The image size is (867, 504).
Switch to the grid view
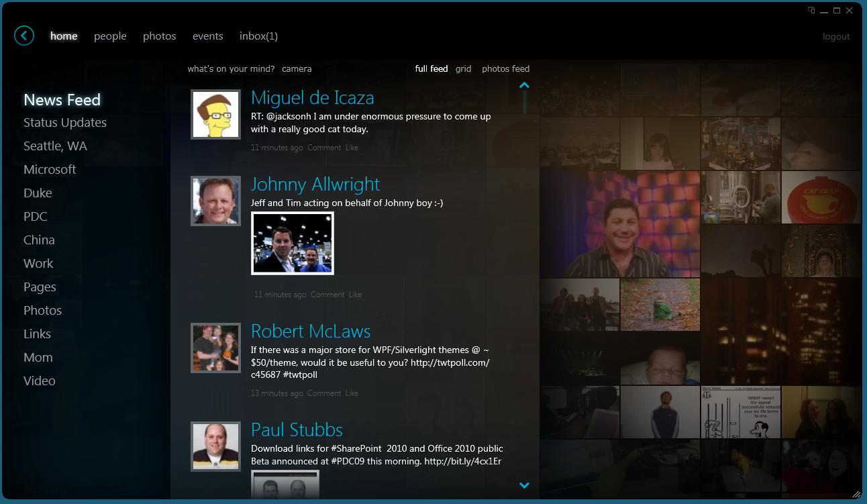point(463,68)
